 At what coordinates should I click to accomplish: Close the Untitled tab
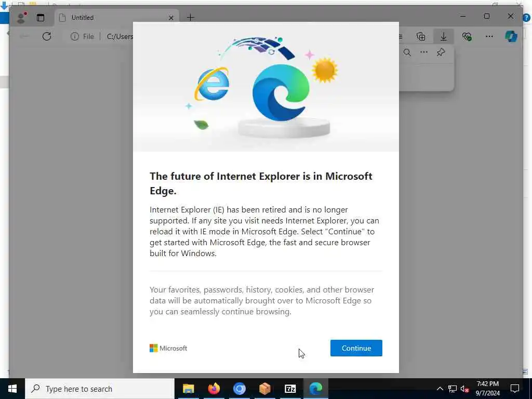pos(171,18)
